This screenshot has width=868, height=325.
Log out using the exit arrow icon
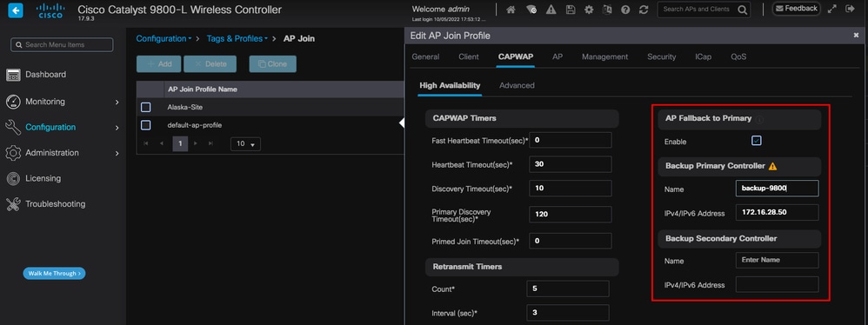click(850, 9)
